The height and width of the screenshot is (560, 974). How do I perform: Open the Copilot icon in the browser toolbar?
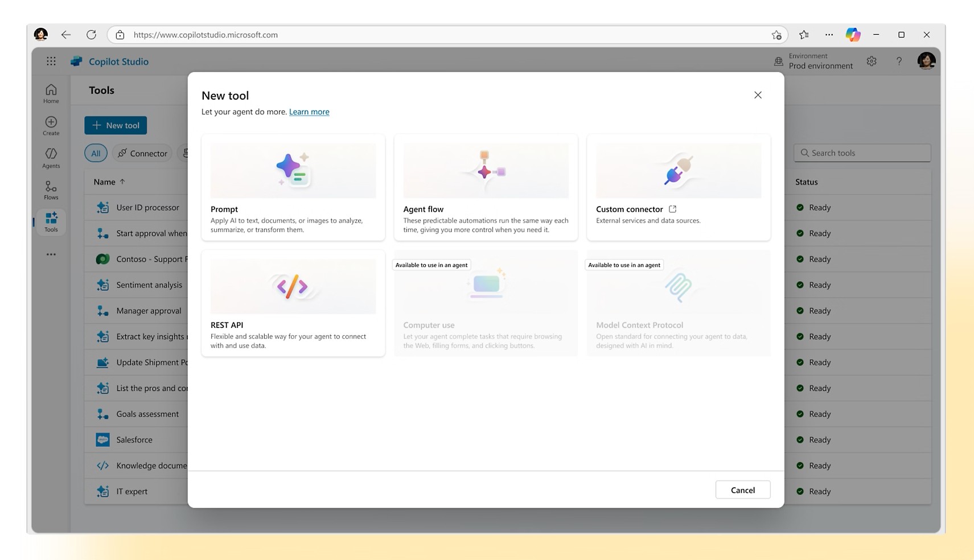(852, 35)
